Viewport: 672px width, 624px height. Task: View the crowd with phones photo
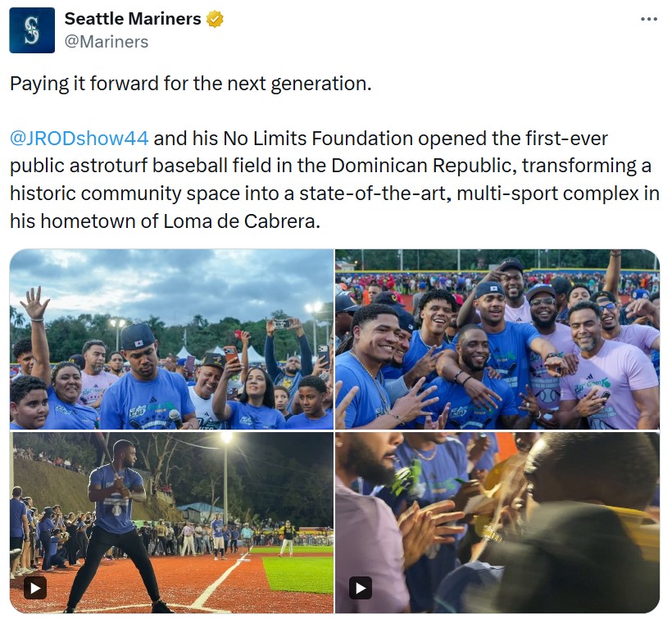[x=171, y=339]
